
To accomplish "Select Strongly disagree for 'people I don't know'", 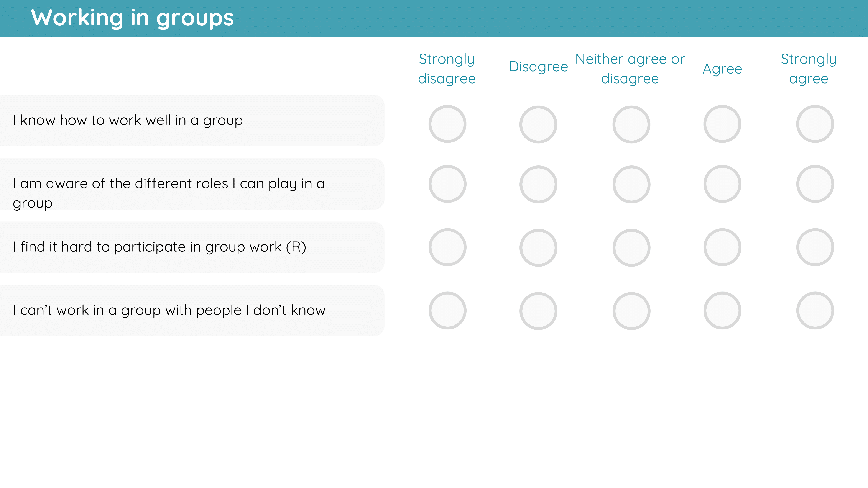I will [447, 311].
